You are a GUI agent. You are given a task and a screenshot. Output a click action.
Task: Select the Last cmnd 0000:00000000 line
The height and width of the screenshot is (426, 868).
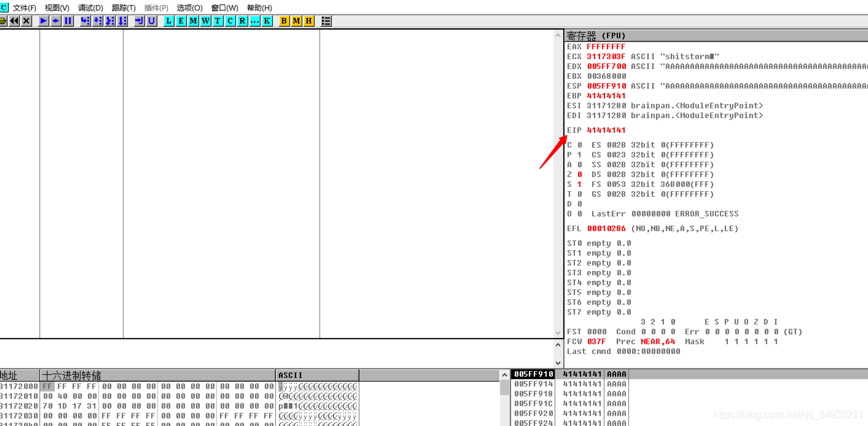click(x=624, y=352)
